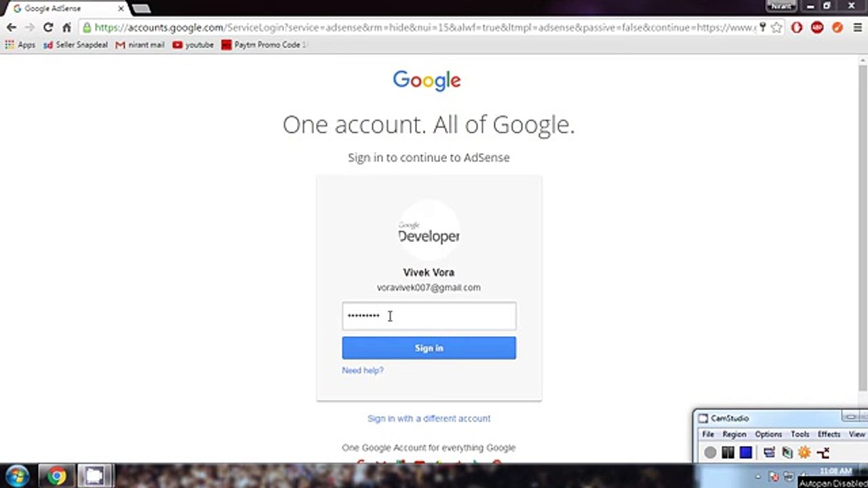Open the CamStudio Options menu
868x488 pixels.
coord(768,434)
